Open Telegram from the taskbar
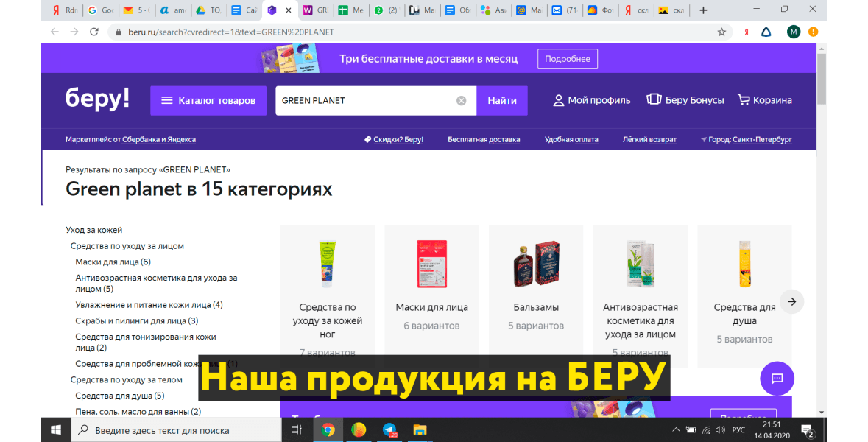868x442 pixels. [389, 429]
